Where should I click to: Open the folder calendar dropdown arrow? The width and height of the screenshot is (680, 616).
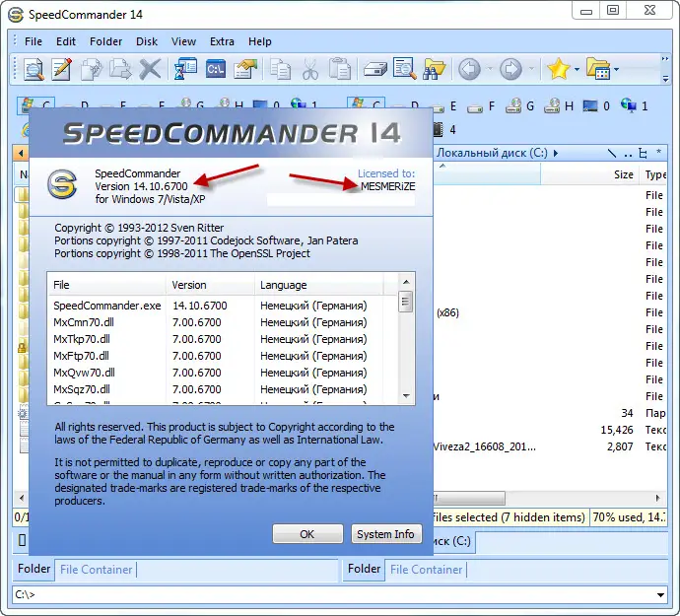coord(616,69)
